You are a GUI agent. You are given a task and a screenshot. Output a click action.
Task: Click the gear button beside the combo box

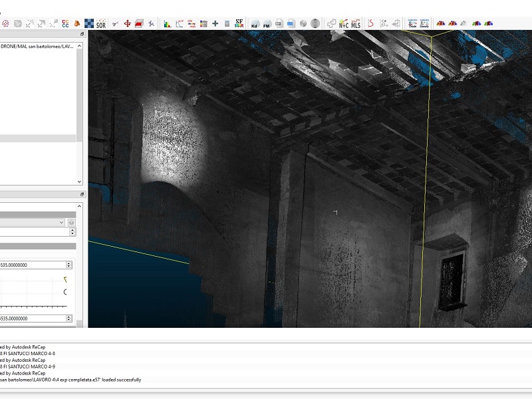point(71,223)
